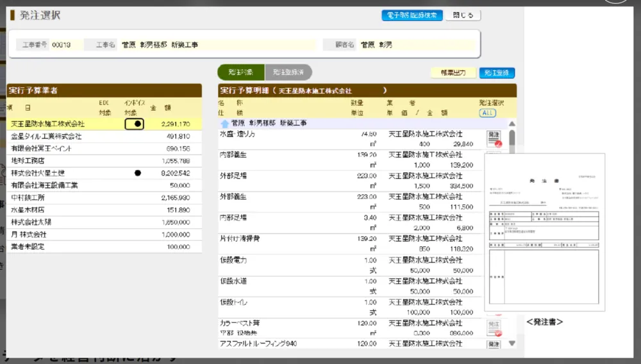The height and width of the screenshot is (364, 641).
Task: Select 業者未設定 row
Action: coord(104,247)
